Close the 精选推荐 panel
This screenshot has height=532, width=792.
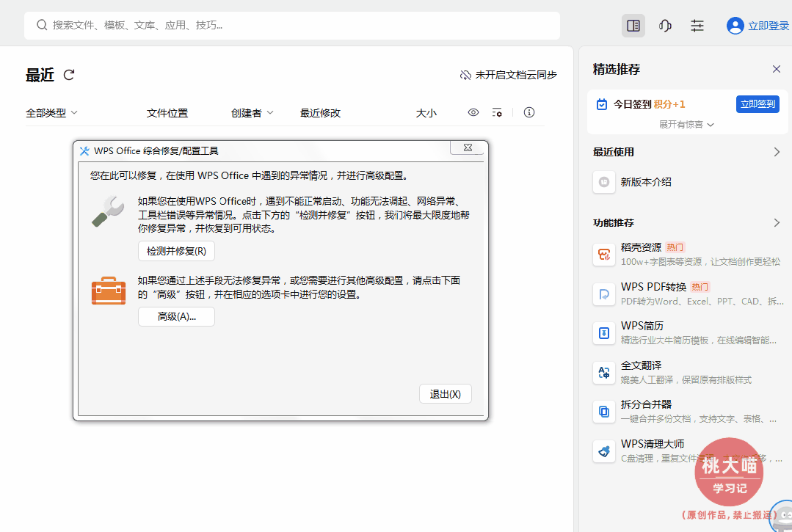click(777, 69)
